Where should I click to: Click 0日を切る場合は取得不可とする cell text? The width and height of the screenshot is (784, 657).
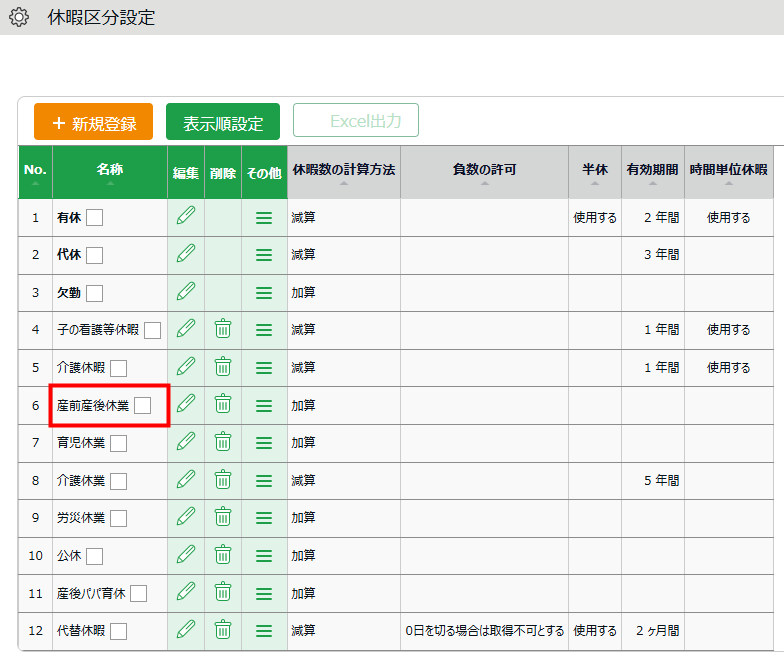tap(484, 631)
